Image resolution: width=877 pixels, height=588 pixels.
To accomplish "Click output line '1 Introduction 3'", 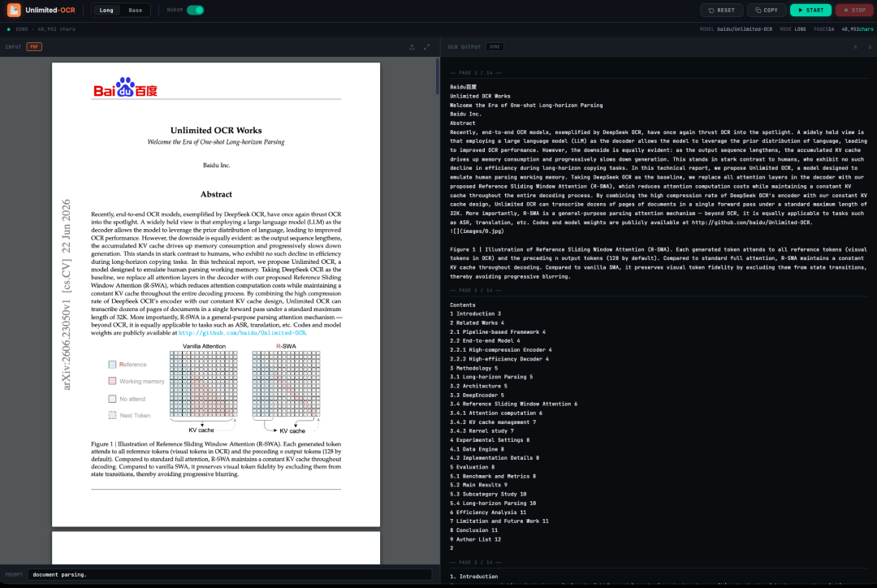I will coord(475,313).
